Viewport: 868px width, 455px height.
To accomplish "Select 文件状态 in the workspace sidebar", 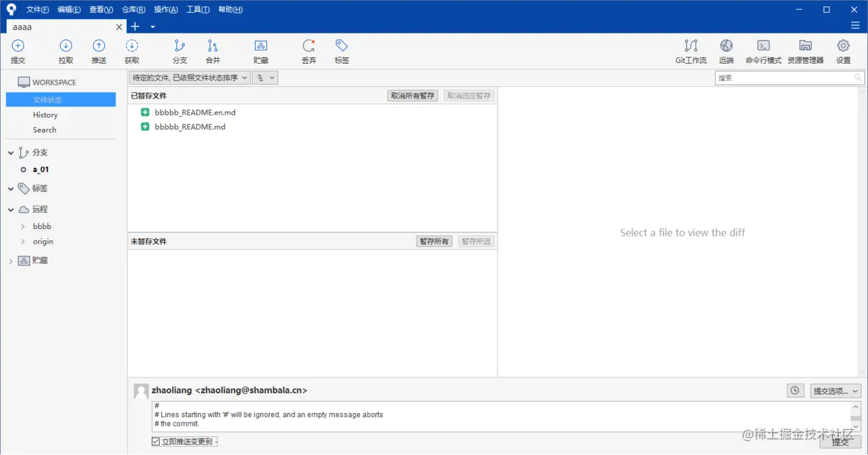I will pos(61,100).
